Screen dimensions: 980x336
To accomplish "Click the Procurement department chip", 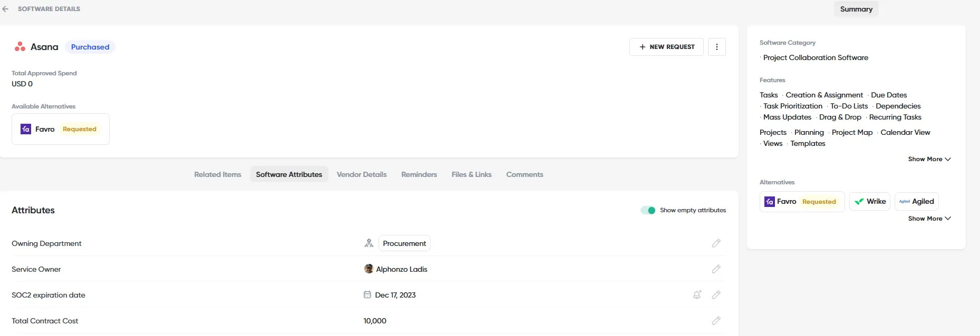I will pos(404,243).
